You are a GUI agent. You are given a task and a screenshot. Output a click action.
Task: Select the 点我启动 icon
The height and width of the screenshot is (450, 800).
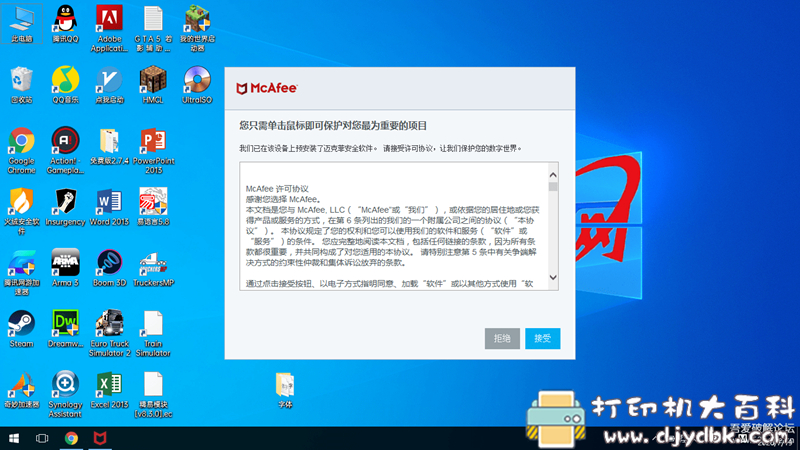[109, 85]
